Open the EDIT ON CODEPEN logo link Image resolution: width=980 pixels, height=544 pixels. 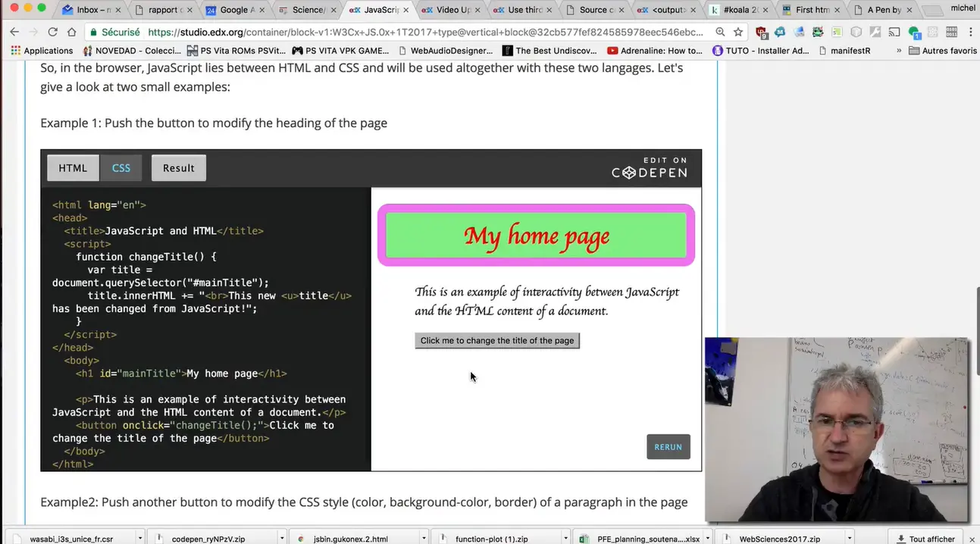click(650, 167)
